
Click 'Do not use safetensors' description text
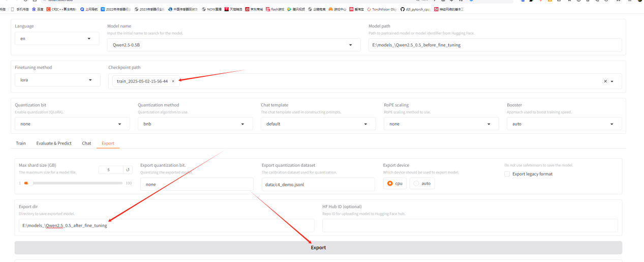(x=539, y=165)
